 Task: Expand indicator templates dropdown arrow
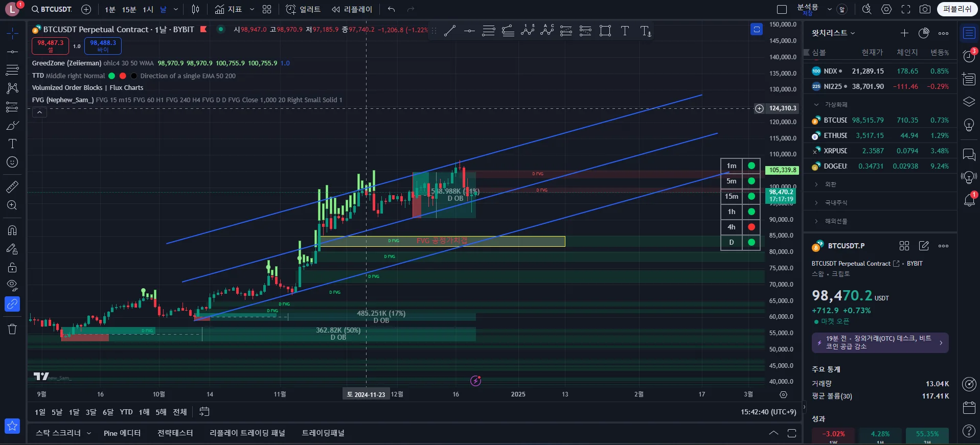point(252,9)
